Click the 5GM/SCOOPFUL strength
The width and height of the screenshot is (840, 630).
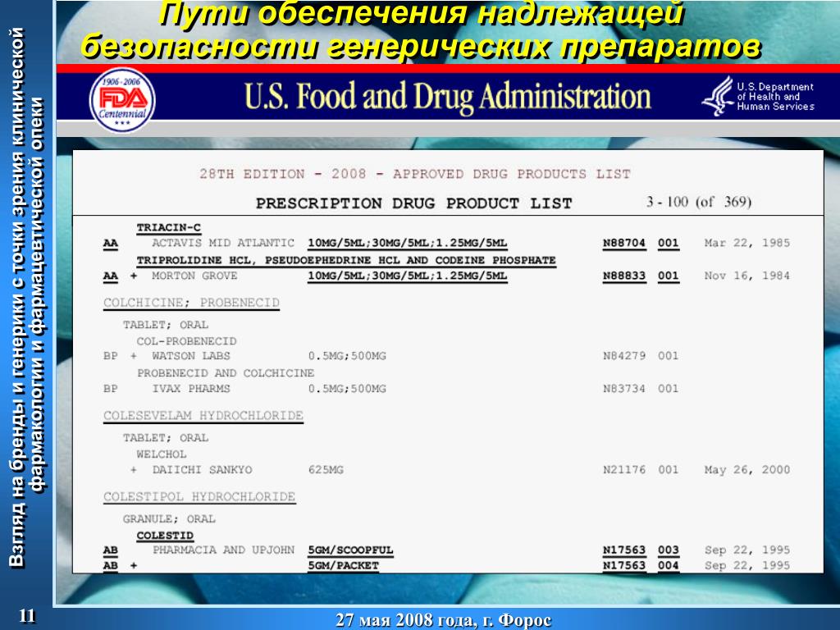(350, 550)
